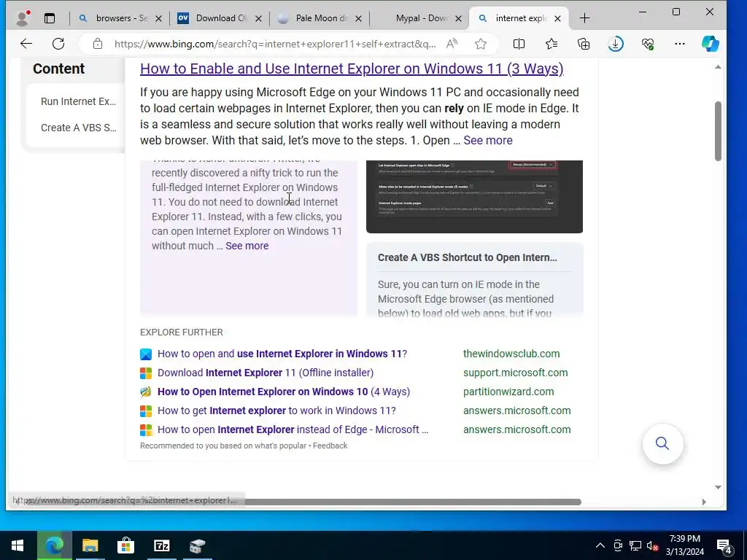This screenshot has height=560, width=747.
Task: Close the Download OldVersion tab
Action: coord(258,18)
